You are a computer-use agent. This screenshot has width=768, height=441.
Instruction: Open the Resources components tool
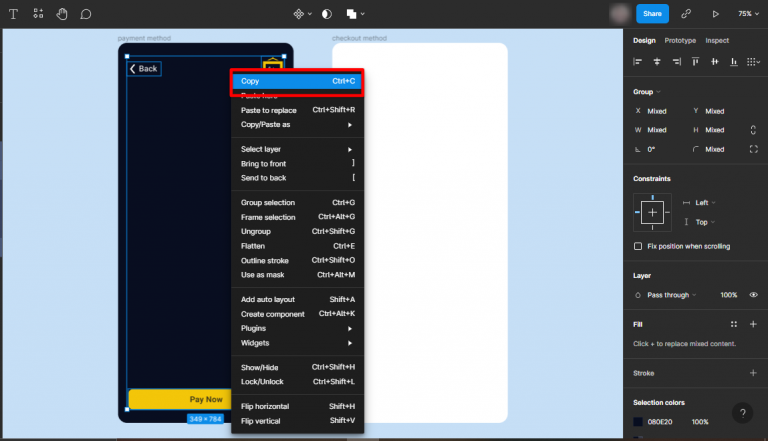point(38,14)
